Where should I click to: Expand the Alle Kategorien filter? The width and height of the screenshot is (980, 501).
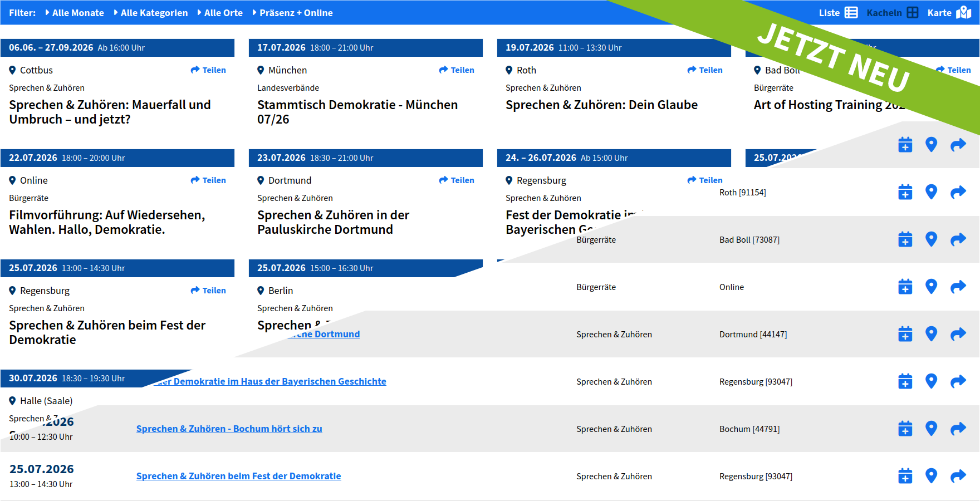pos(151,13)
